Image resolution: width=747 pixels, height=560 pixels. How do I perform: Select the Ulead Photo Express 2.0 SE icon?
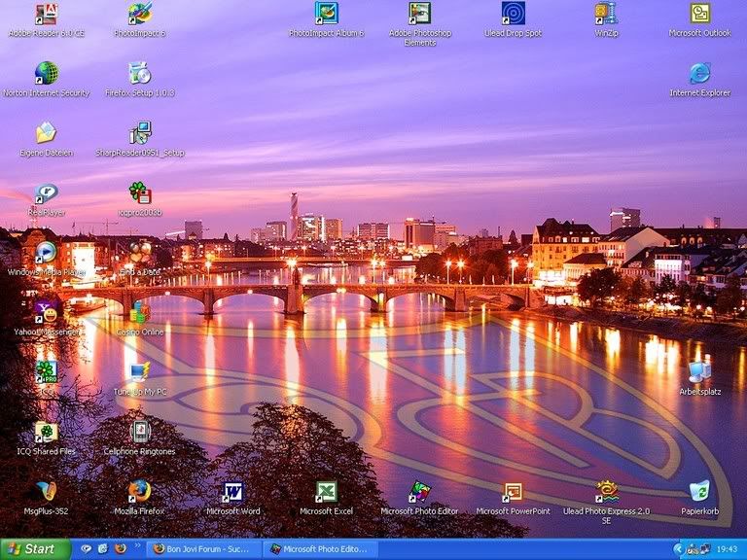[606, 492]
